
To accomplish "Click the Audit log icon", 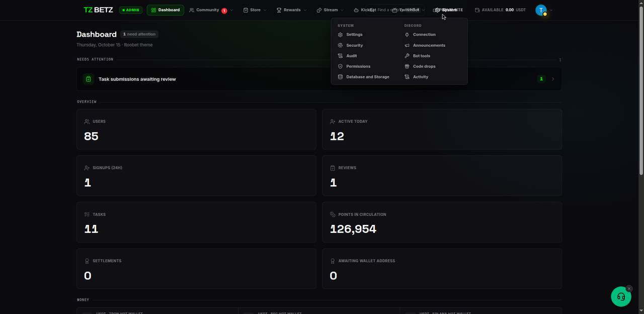I will 340,56.
